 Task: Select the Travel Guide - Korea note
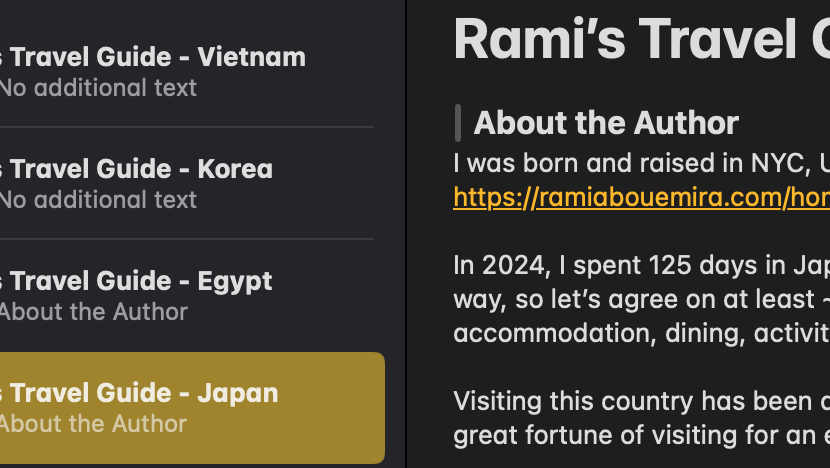[x=141, y=169]
